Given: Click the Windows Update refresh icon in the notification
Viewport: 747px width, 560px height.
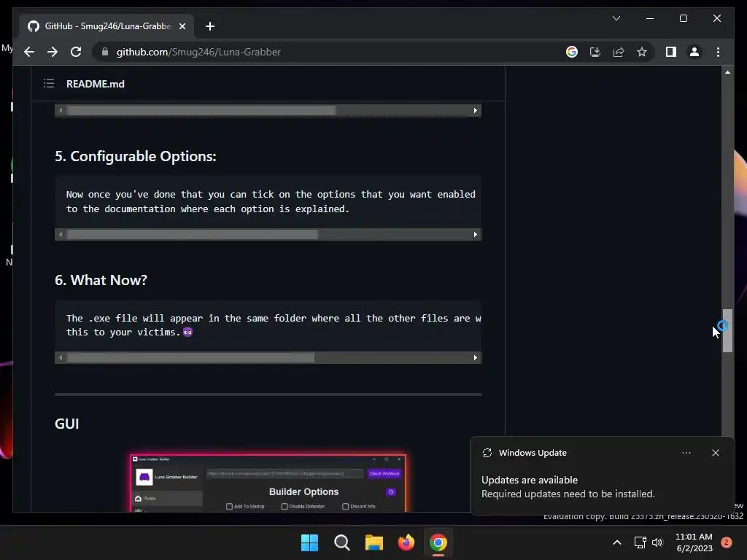Looking at the screenshot, I should (x=487, y=453).
